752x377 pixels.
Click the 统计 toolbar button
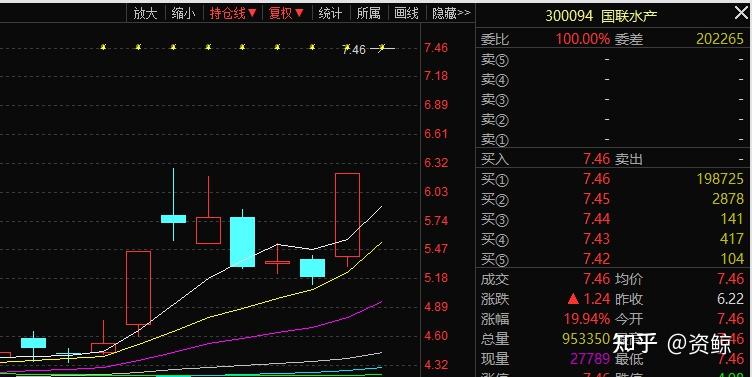pyautogui.click(x=330, y=13)
